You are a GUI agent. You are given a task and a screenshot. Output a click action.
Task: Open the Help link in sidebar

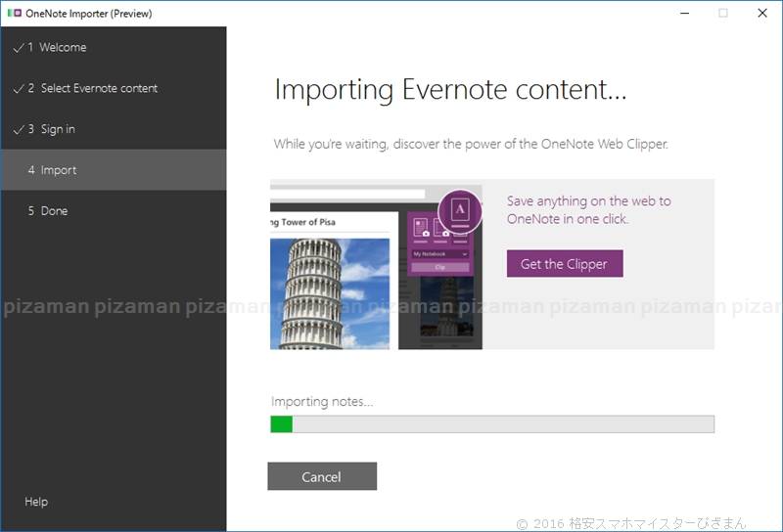pos(36,502)
